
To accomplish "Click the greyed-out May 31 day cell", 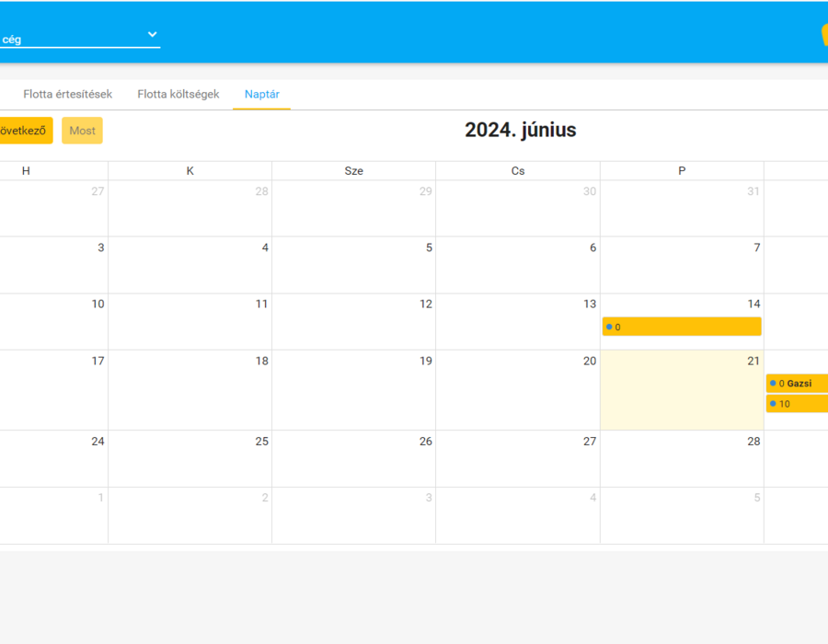I will coord(682,209).
